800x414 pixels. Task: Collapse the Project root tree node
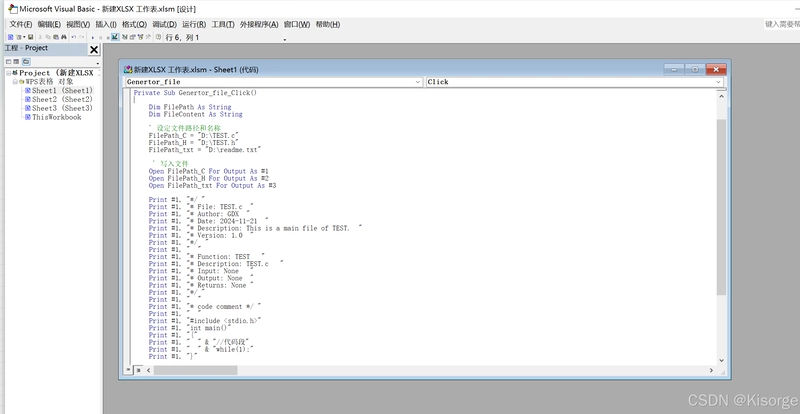click(9, 73)
